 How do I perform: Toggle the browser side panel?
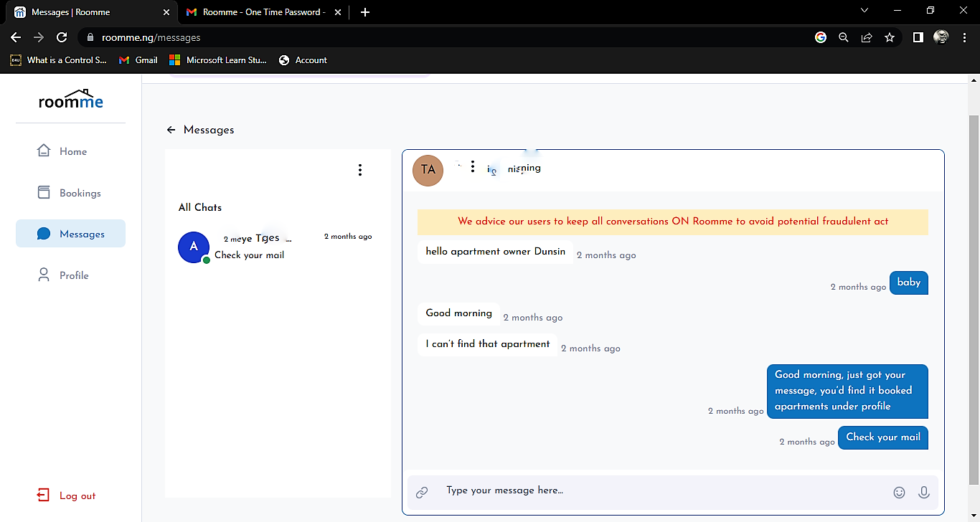(x=918, y=37)
